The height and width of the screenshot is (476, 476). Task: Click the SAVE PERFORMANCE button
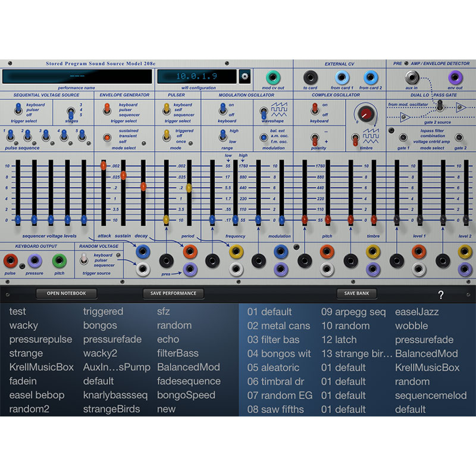173,293
